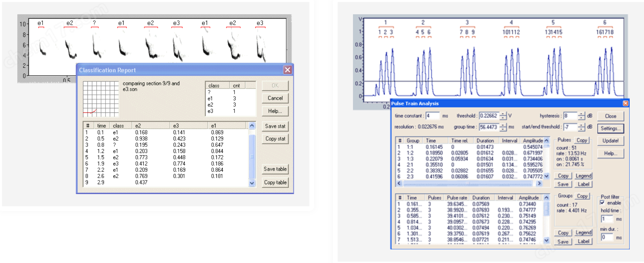Click the Pulse rate column header
Viewport: 644px width, 263px height.
(456, 198)
